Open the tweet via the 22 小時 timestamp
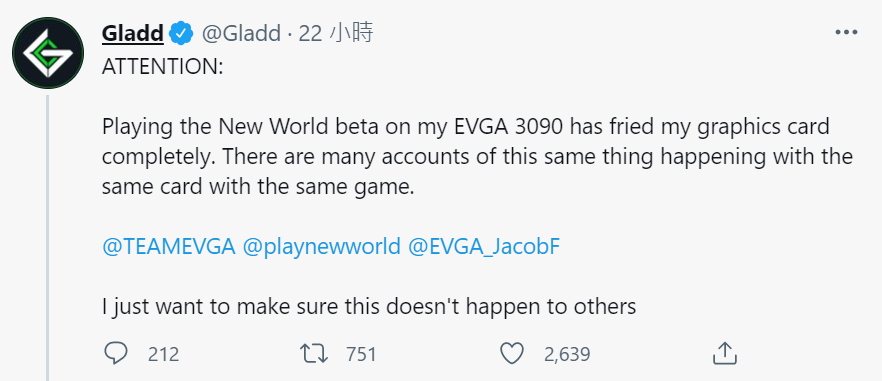Image resolution: width=882 pixels, height=381 pixels. (x=336, y=34)
